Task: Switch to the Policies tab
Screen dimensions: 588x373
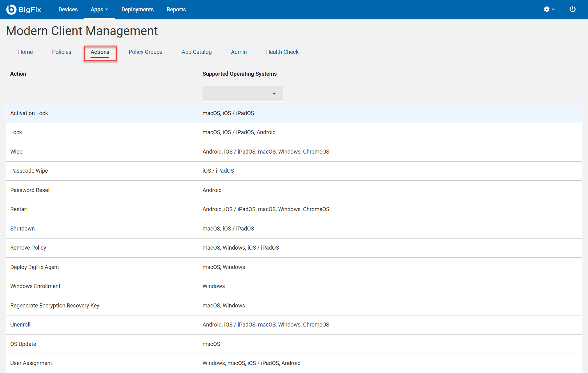Action: pyautogui.click(x=62, y=52)
